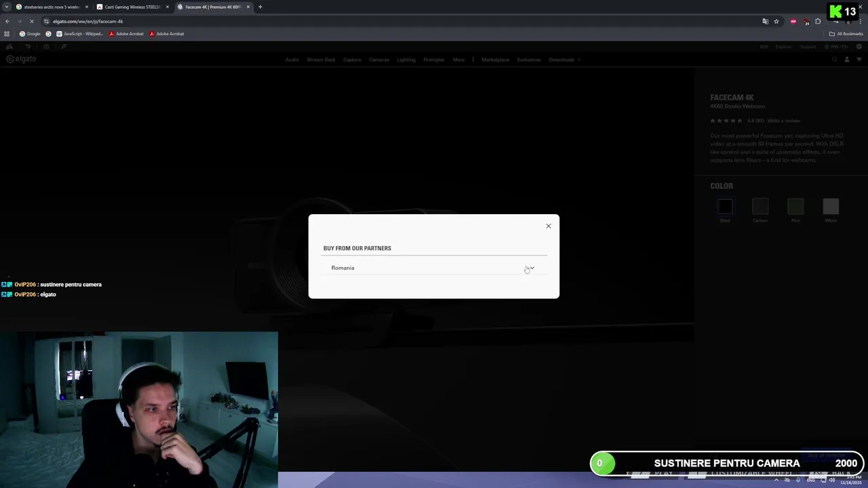The height and width of the screenshot is (488, 868).
Task: Click the five-star product rating
Action: point(727,121)
